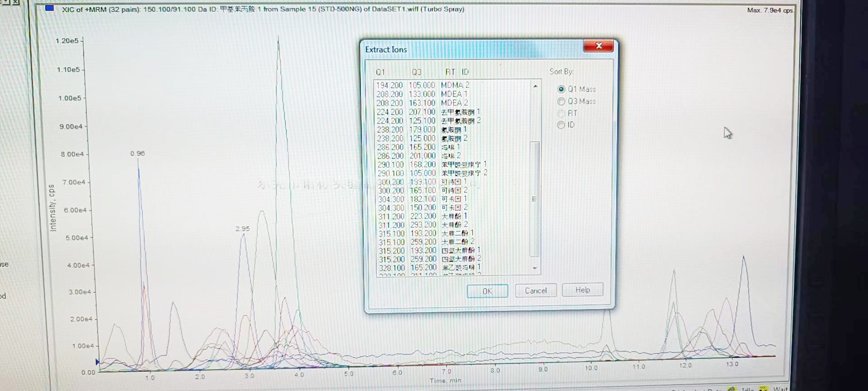The height and width of the screenshot is (391, 868).
Task: Sort the ion list by ID
Action: point(561,125)
